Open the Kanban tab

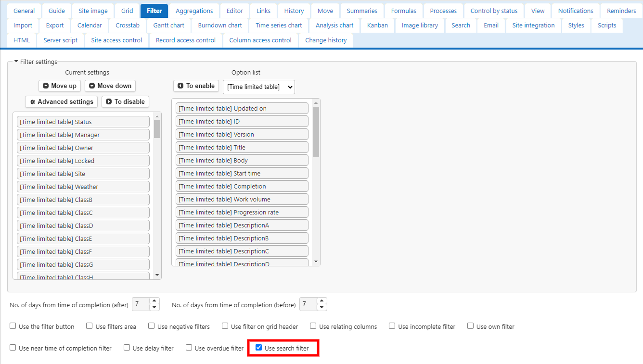tap(378, 25)
